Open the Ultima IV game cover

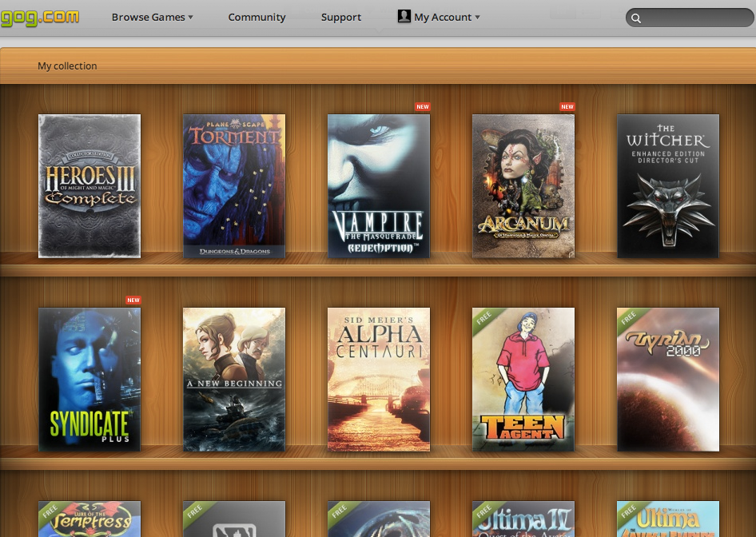coord(523,519)
